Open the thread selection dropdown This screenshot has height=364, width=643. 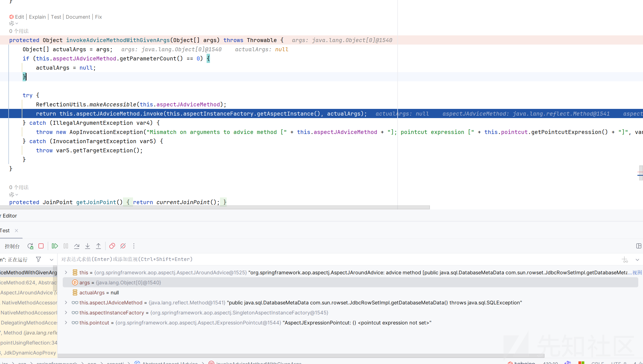(x=52, y=260)
